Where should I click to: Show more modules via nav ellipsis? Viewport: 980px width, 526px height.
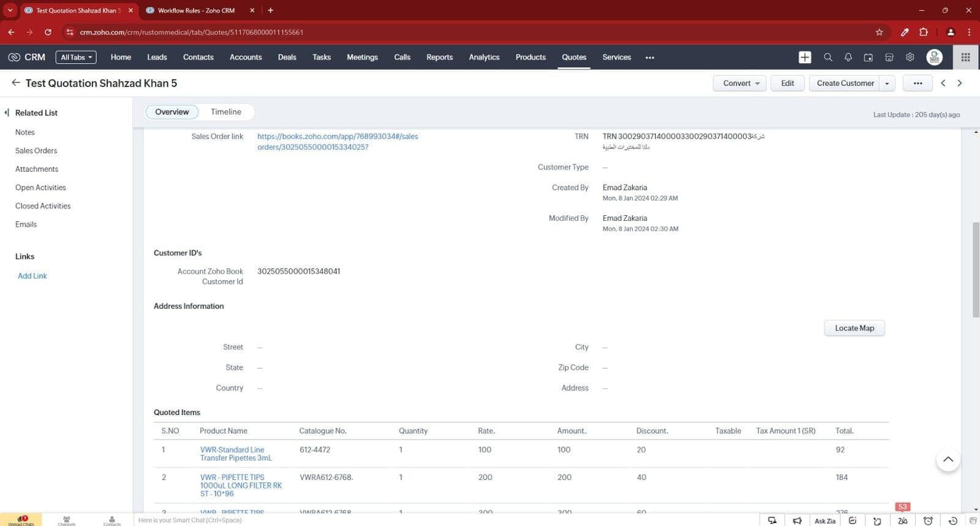point(650,57)
